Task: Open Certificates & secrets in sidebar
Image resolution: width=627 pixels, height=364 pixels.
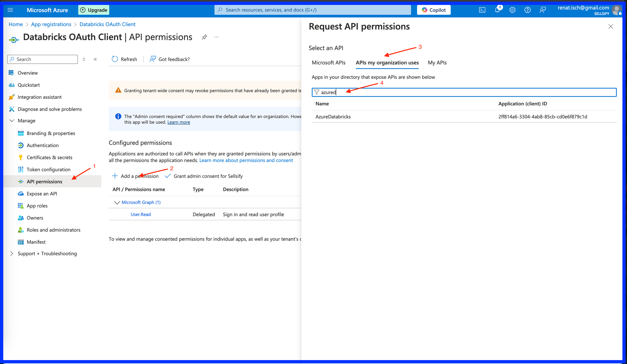Action: pyautogui.click(x=49, y=158)
